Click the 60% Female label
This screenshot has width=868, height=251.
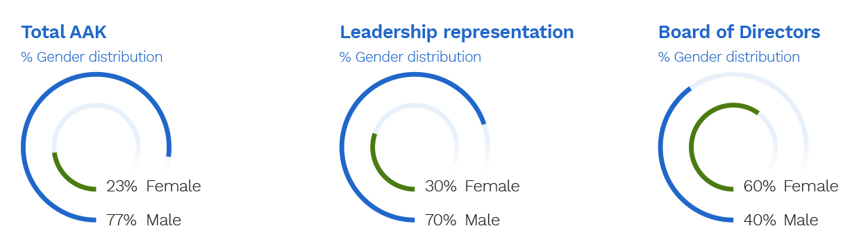point(791,187)
